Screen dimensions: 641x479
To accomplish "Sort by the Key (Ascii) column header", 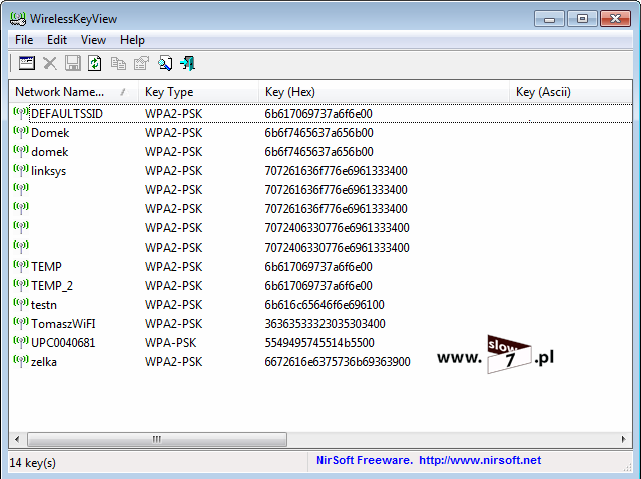I will click(571, 92).
